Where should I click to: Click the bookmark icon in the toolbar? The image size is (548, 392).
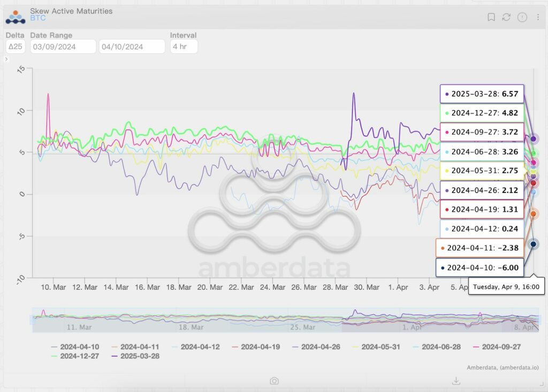[x=491, y=17]
